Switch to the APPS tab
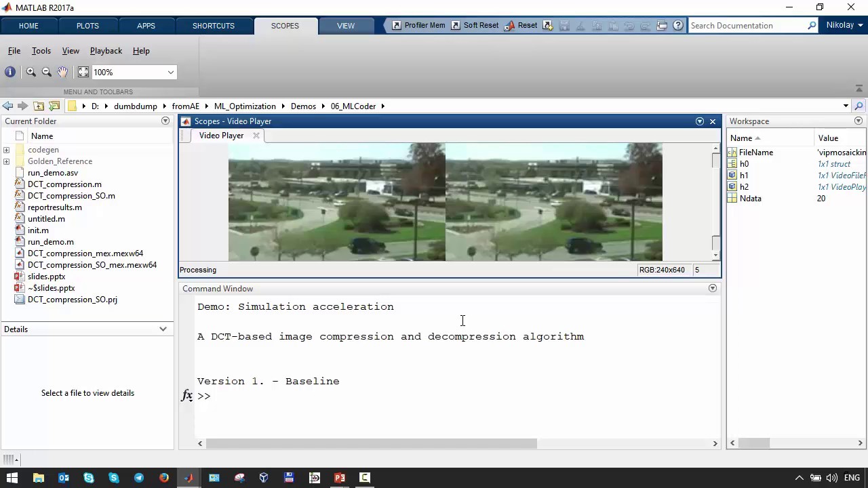 coord(146,26)
